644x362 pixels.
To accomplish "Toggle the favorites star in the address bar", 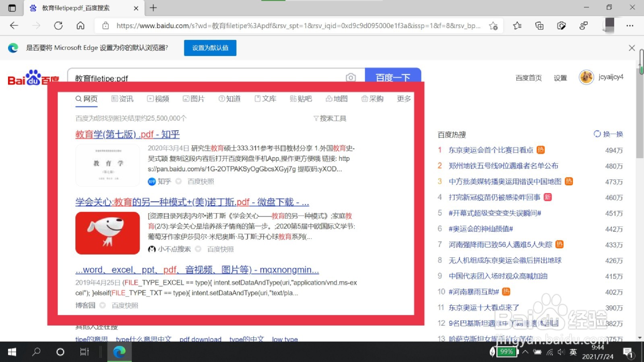I will [x=493, y=25].
